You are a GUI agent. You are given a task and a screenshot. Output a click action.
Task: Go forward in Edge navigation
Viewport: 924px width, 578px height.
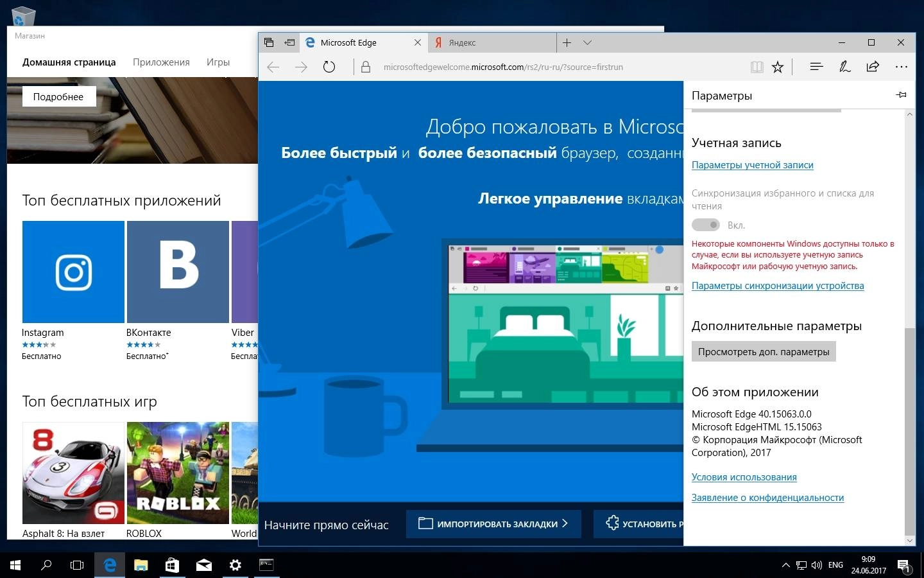click(301, 67)
